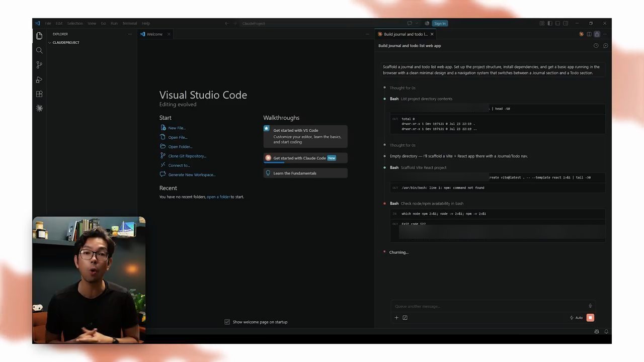Click the open a folder link
The image size is (644, 362).
pos(218,197)
